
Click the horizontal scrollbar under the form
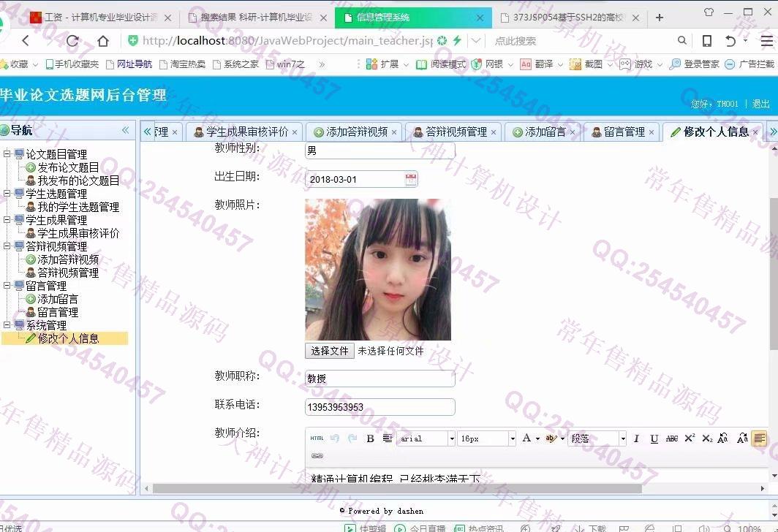click(x=397, y=488)
